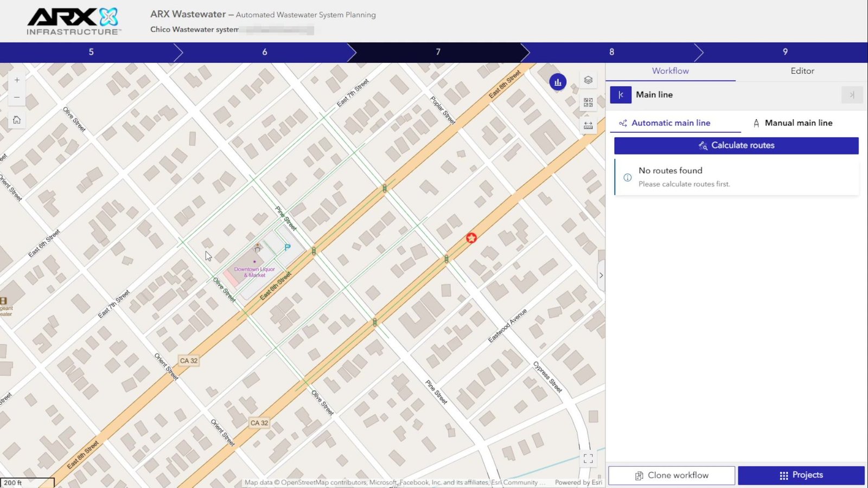Screen dimensions: 868x488
Task: Open the OpenStreetMap attribution text
Action: [x=394, y=483]
